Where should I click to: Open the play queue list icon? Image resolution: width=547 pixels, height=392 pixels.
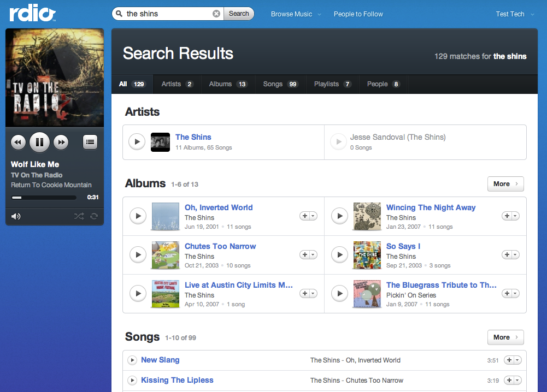pos(90,142)
